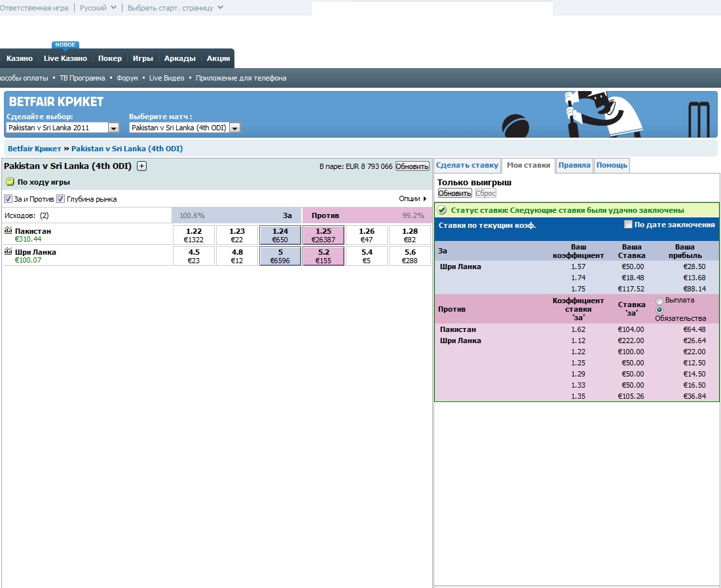Click Шри Ланка price 4.8 cell
This screenshot has height=588, width=721.
coord(237,256)
